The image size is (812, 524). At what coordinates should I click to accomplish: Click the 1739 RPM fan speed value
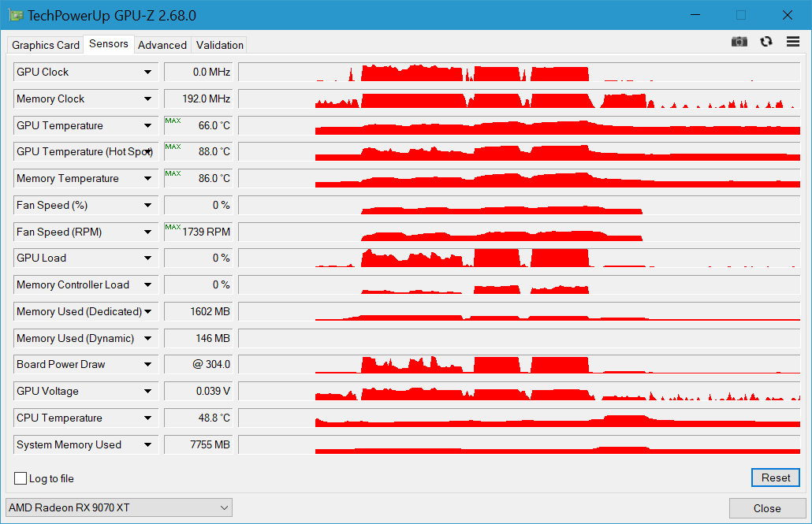(x=199, y=232)
